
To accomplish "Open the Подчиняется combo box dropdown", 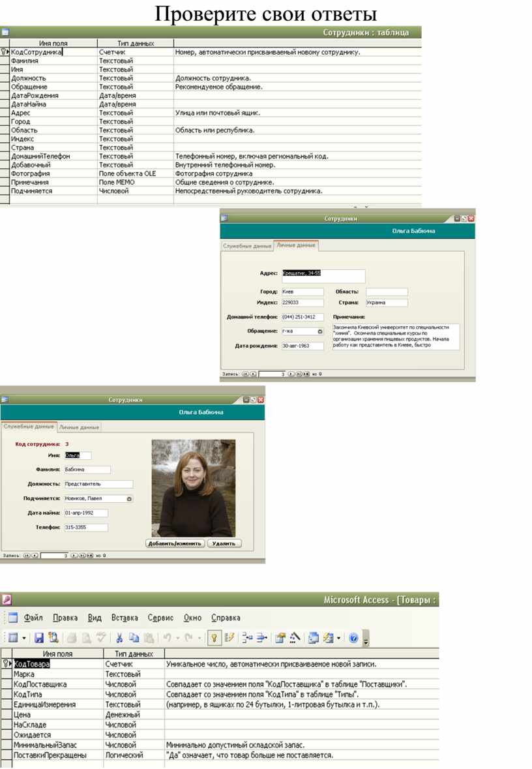I will tap(129, 498).
